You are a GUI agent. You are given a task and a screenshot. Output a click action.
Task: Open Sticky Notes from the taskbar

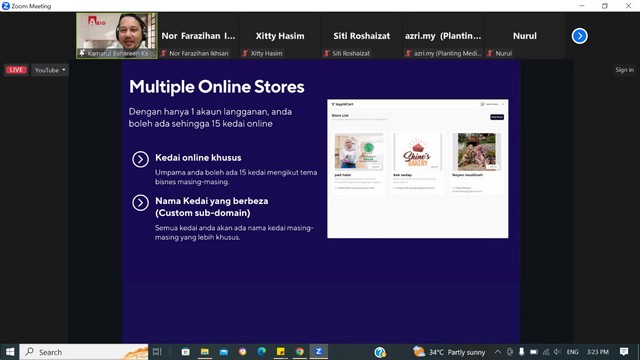point(281,352)
